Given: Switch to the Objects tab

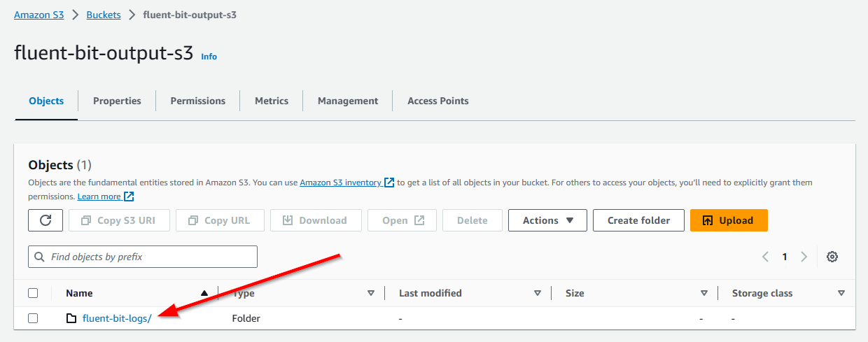Looking at the screenshot, I should coord(46,101).
